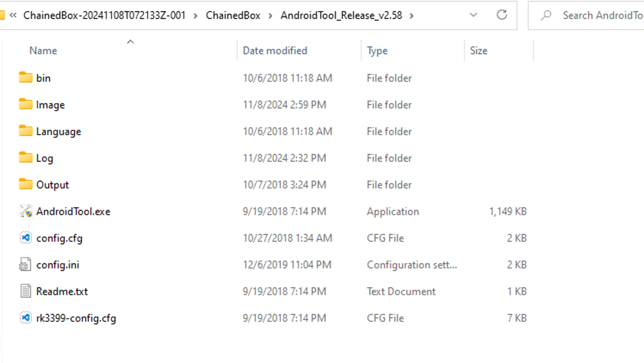The width and height of the screenshot is (644, 363).
Task: Toggle the Name column sort order
Action: 43,50
